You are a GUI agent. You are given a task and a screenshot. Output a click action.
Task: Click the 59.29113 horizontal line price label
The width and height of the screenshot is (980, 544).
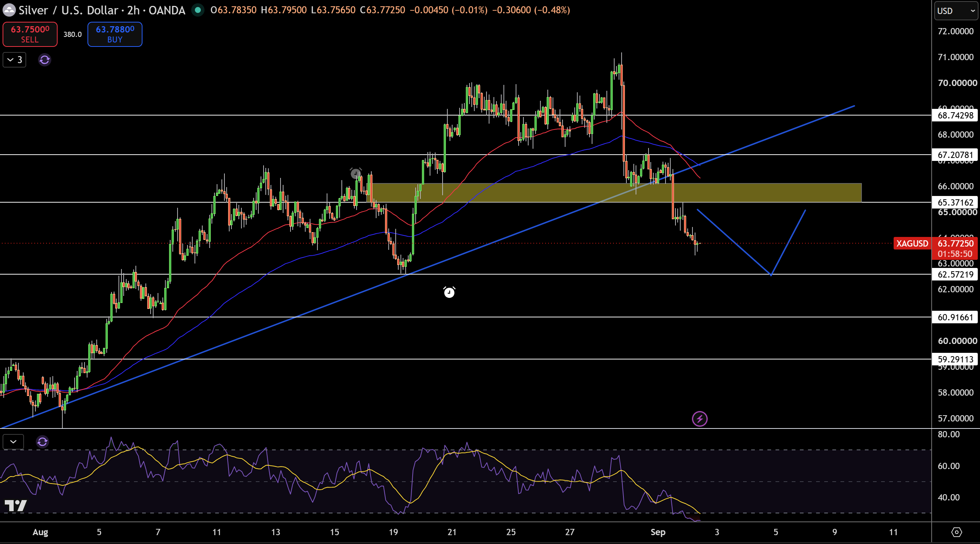[x=955, y=359]
